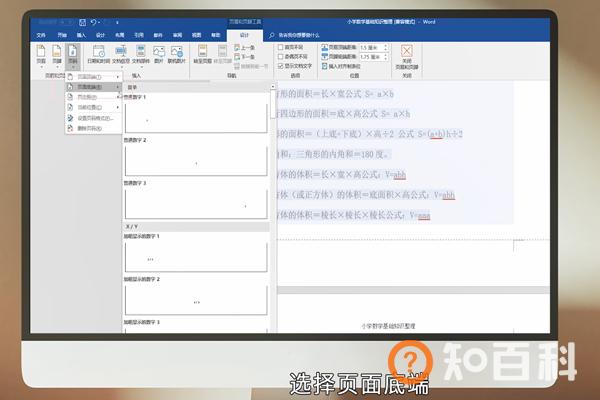This screenshot has height=400, width=600.
Task: Click the footer text 小学数学基础知识整理
Action: click(x=388, y=326)
